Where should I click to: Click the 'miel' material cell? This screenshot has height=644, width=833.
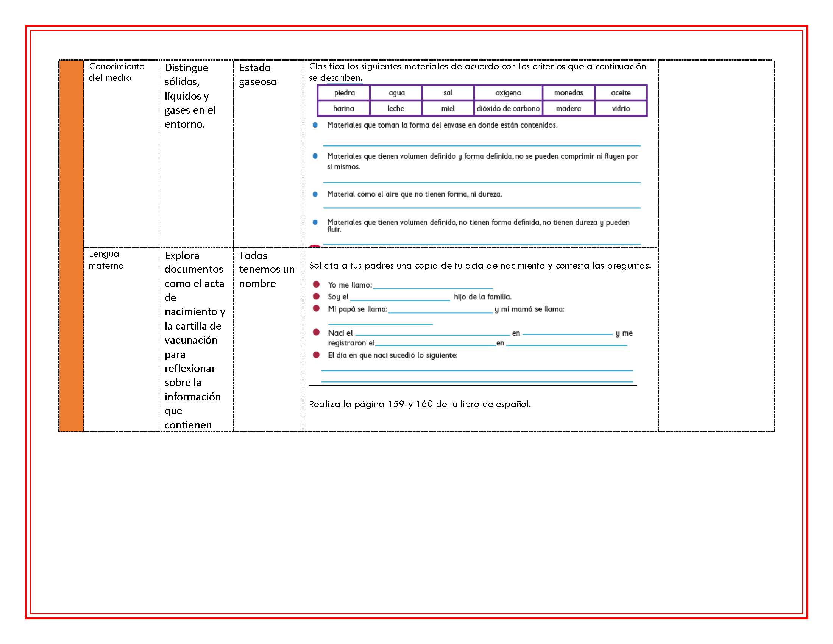448,108
